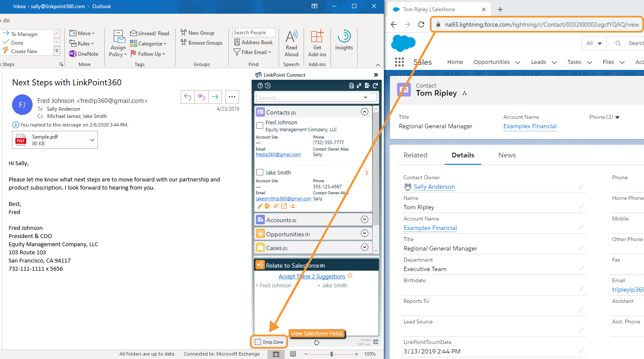The width and height of the screenshot is (644, 359).
Task: Open Salesforce App Launcher grid icon
Action: pos(399,62)
